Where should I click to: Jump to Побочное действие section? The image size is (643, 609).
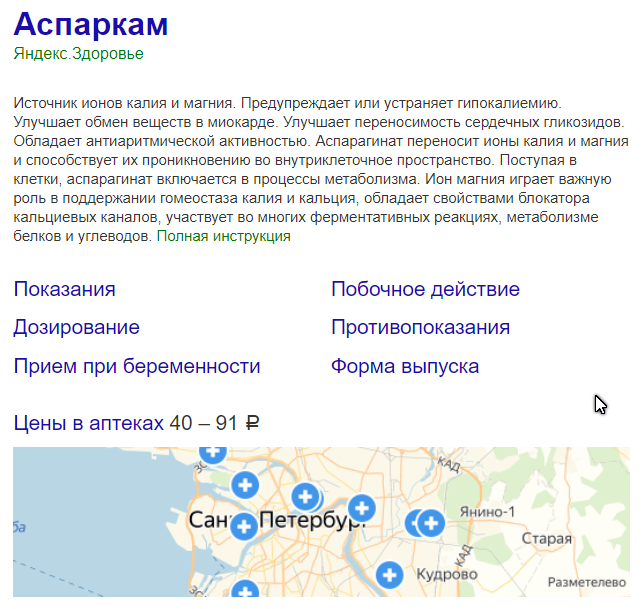(x=425, y=290)
